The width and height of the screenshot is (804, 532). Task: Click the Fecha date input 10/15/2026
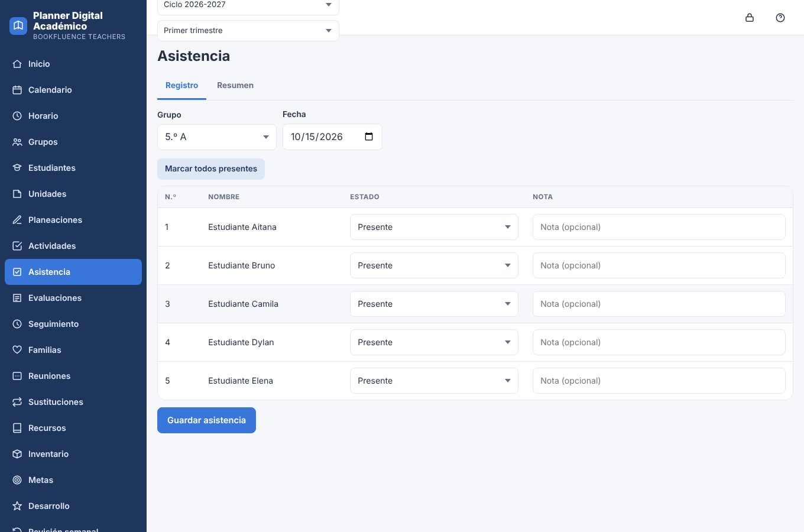coord(332,137)
